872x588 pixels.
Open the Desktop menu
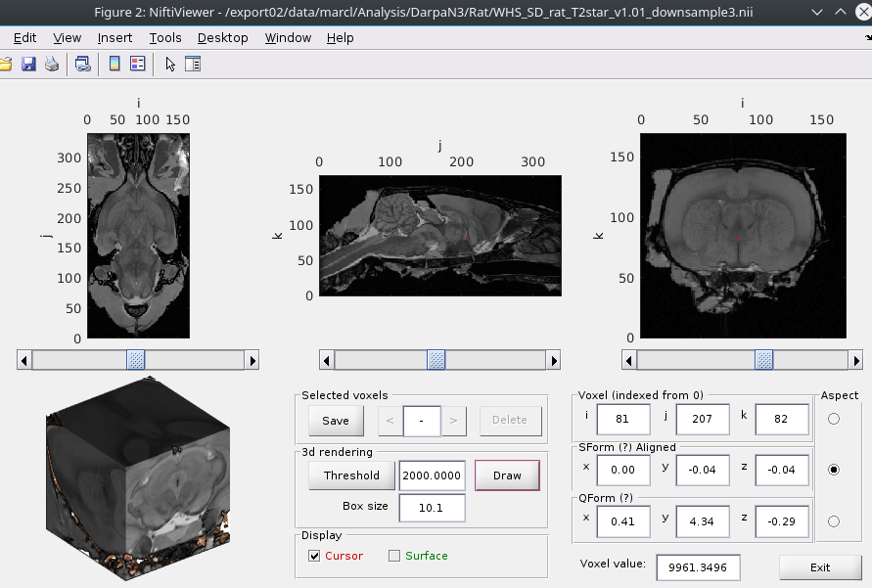[x=222, y=37]
